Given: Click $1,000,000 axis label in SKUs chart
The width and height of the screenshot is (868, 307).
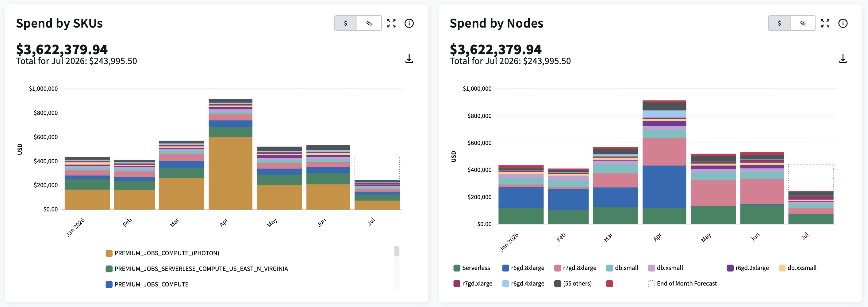Looking at the screenshot, I should (44, 89).
